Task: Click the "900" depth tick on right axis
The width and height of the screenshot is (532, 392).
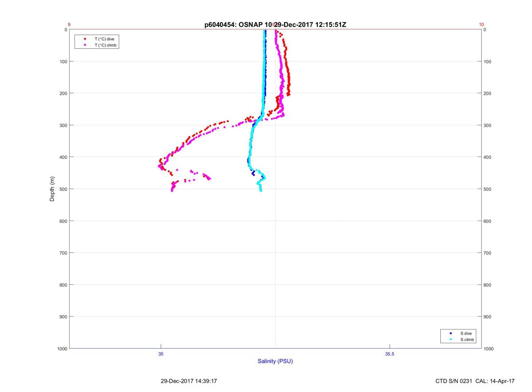Action: click(488, 317)
